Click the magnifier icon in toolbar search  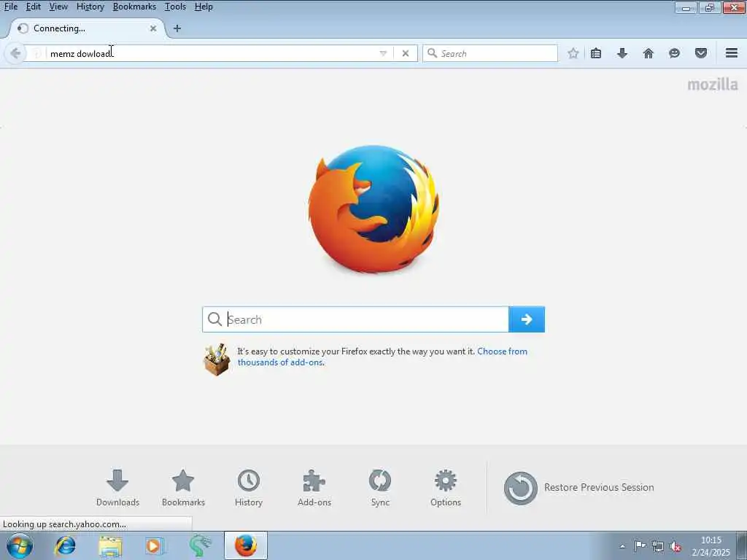pos(432,52)
